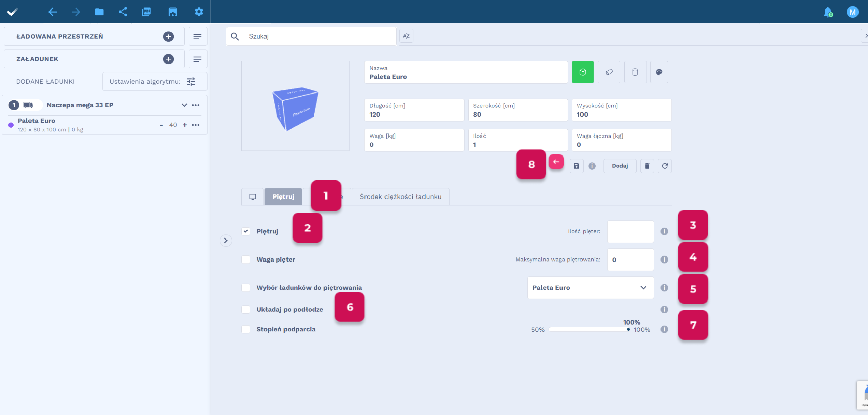Click the notification bell icon
Viewport: 868px width, 415px height.
(828, 12)
